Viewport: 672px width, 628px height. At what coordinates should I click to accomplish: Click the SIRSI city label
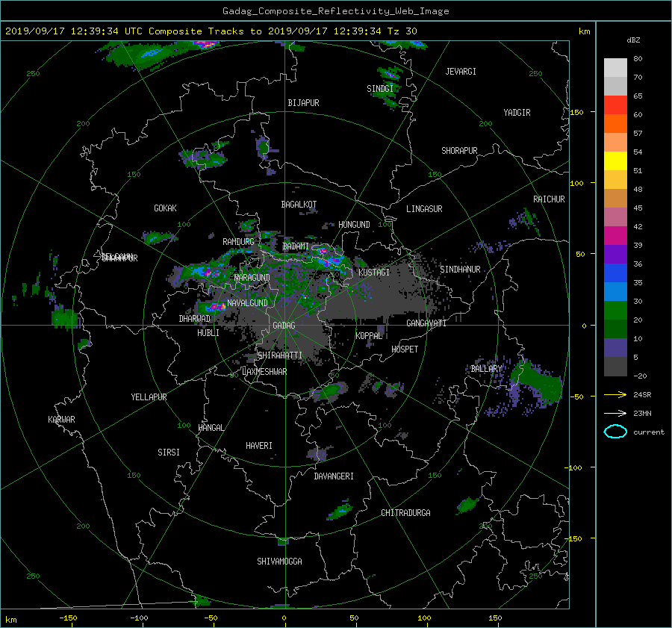coord(169,453)
